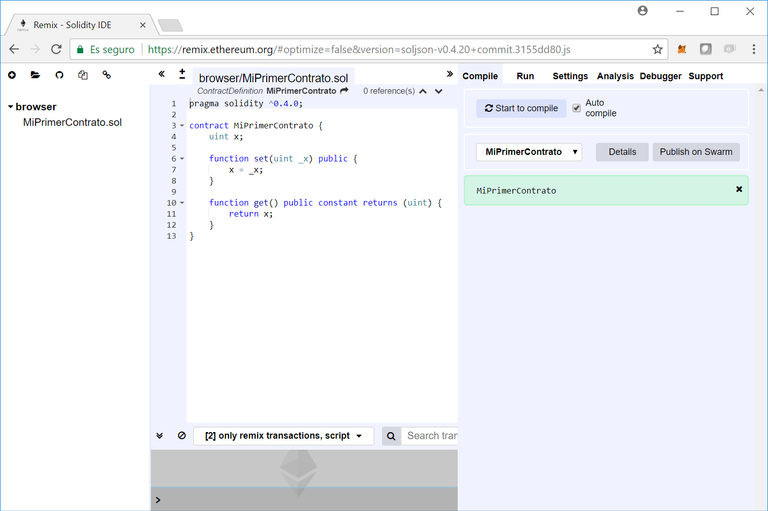Focus the Search transactions field
The image size is (768, 511).
(x=430, y=436)
